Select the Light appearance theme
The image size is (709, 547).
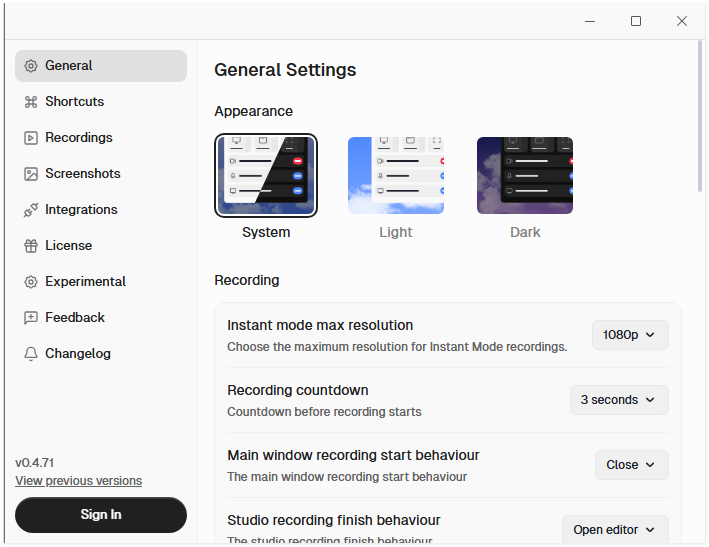pyautogui.click(x=396, y=175)
